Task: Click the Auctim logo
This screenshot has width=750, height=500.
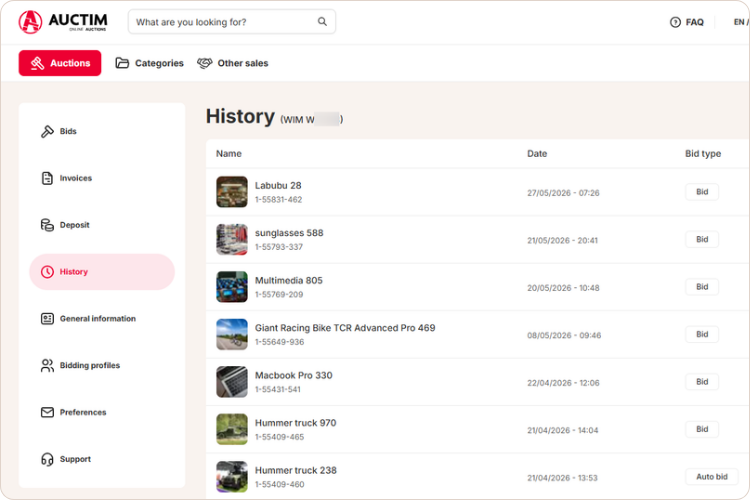Action: coord(63,22)
